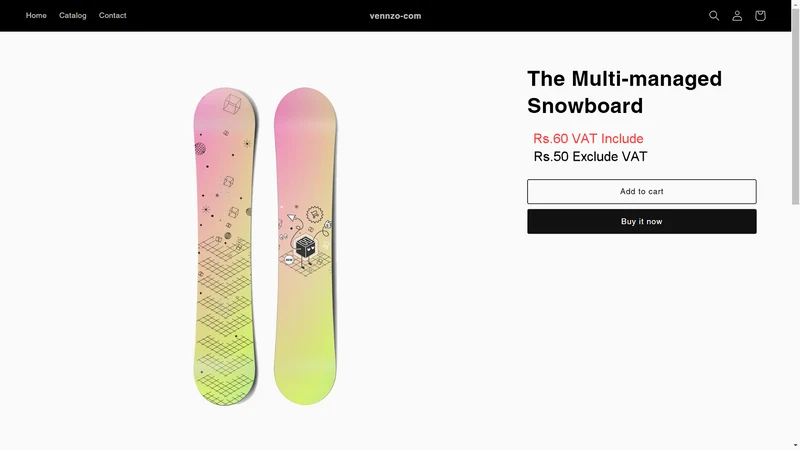This screenshot has width=800, height=450.
Task: Select the Contact menu link
Action: tap(112, 15)
